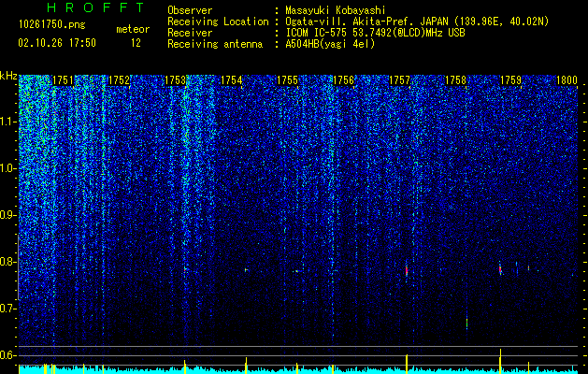This screenshot has height=374, width=588.
Task: Click the 1754 time axis label
Action: point(232,80)
